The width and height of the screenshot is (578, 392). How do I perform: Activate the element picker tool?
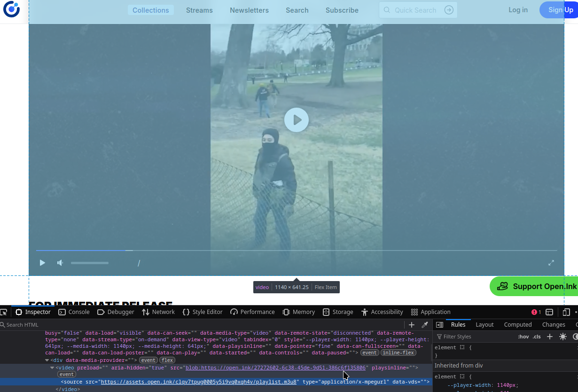[x=4, y=312]
